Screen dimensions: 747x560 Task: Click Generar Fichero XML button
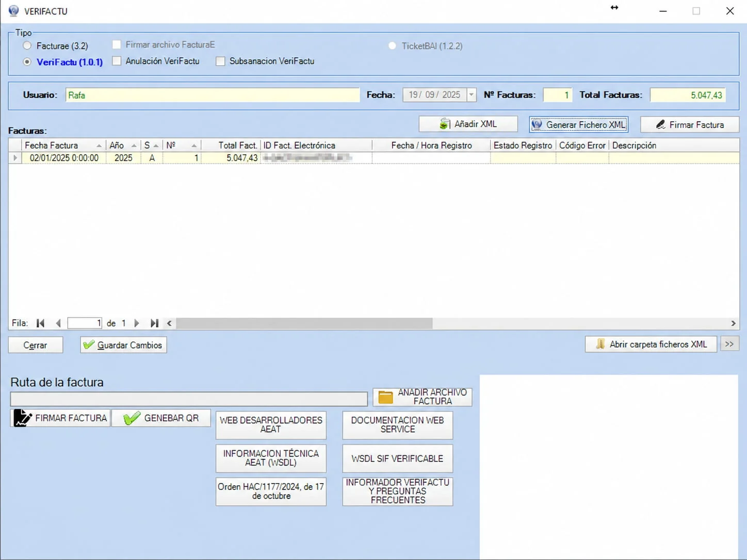click(x=578, y=124)
